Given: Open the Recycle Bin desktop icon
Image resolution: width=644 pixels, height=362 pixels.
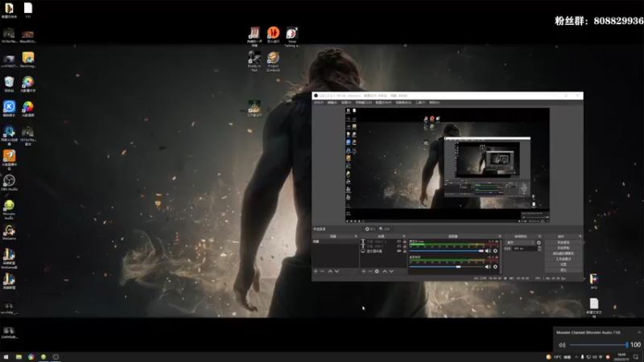Looking at the screenshot, I should point(9,84).
